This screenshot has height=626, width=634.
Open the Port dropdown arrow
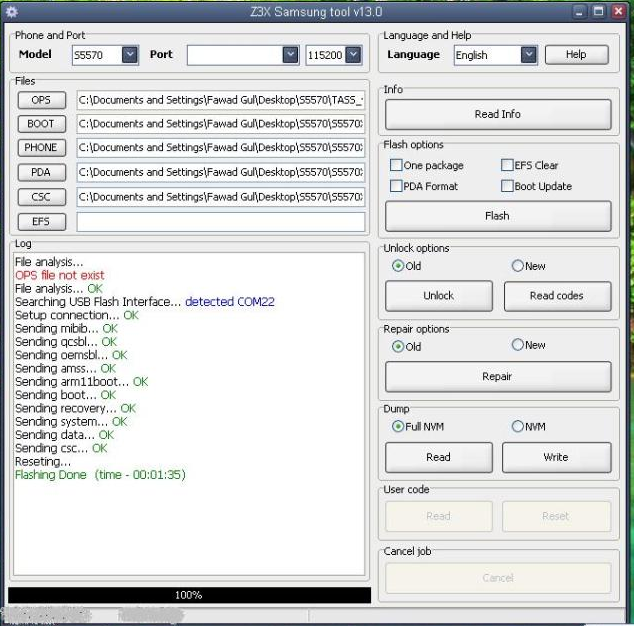pyautogui.click(x=290, y=55)
